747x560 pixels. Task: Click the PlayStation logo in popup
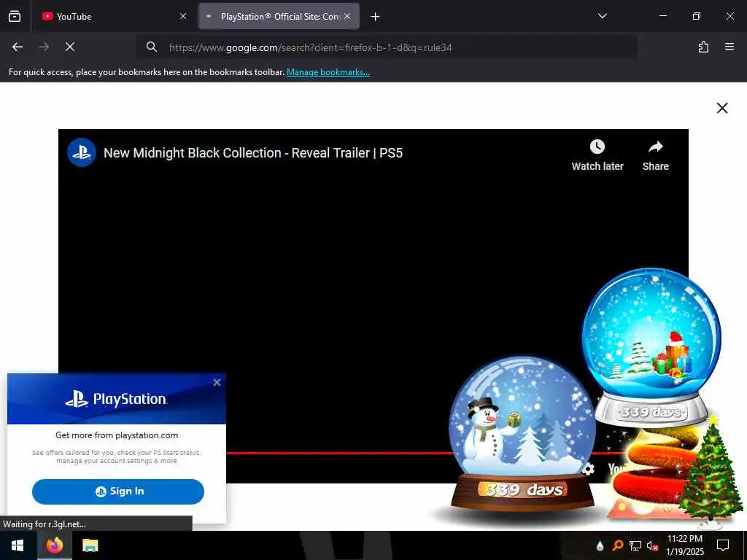click(x=116, y=399)
